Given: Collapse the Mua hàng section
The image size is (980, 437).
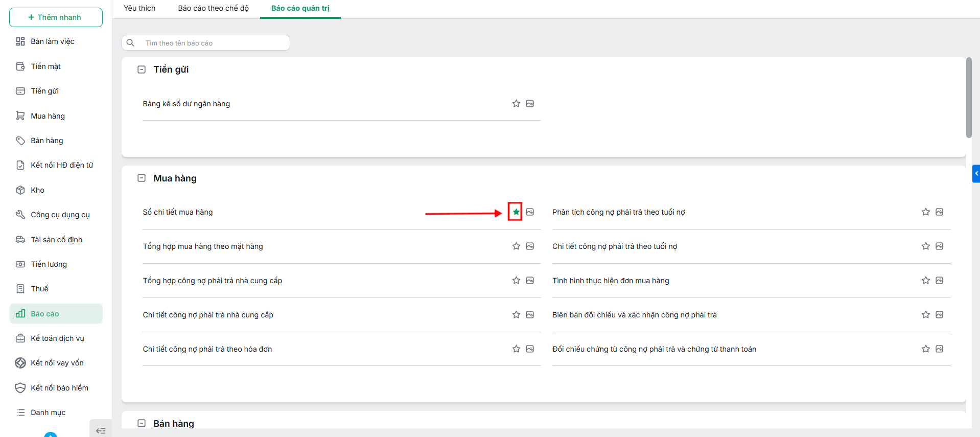Looking at the screenshot, I should point(142,178).
